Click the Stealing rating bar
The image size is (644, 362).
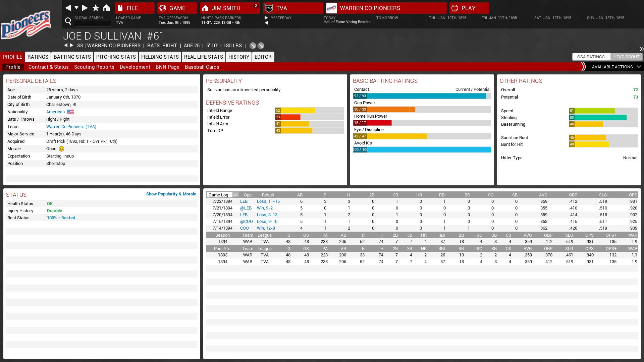(x=603, y=118)
